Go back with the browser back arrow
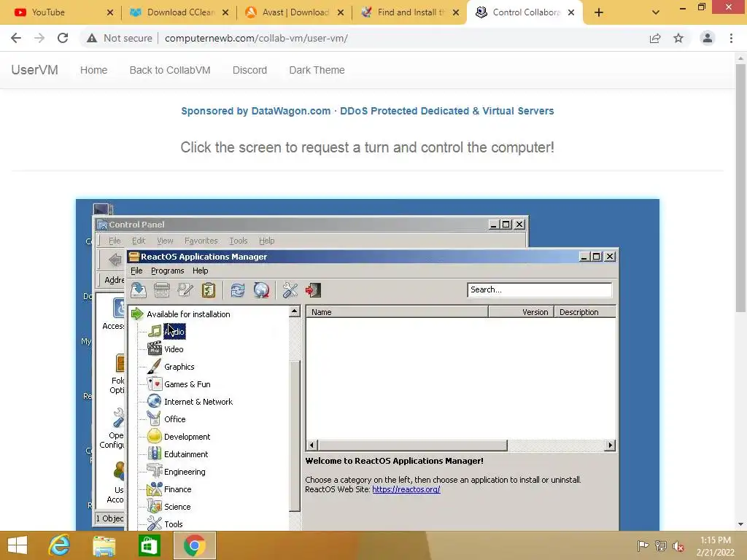Viewport: 747px width, 560px height. point(16,38)
